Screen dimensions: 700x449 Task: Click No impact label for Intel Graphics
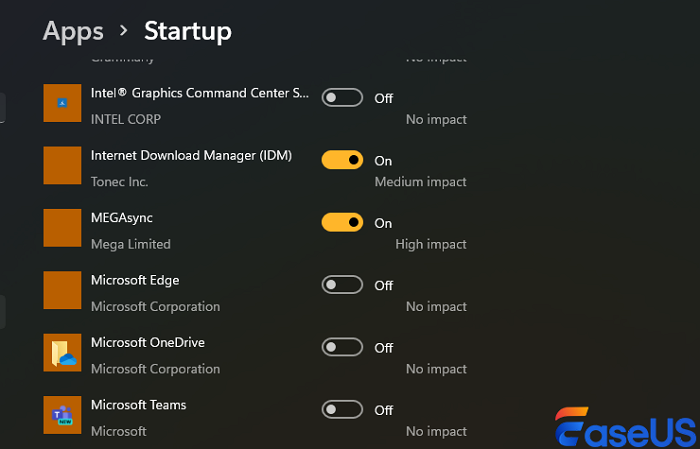(x=436, y=120)
